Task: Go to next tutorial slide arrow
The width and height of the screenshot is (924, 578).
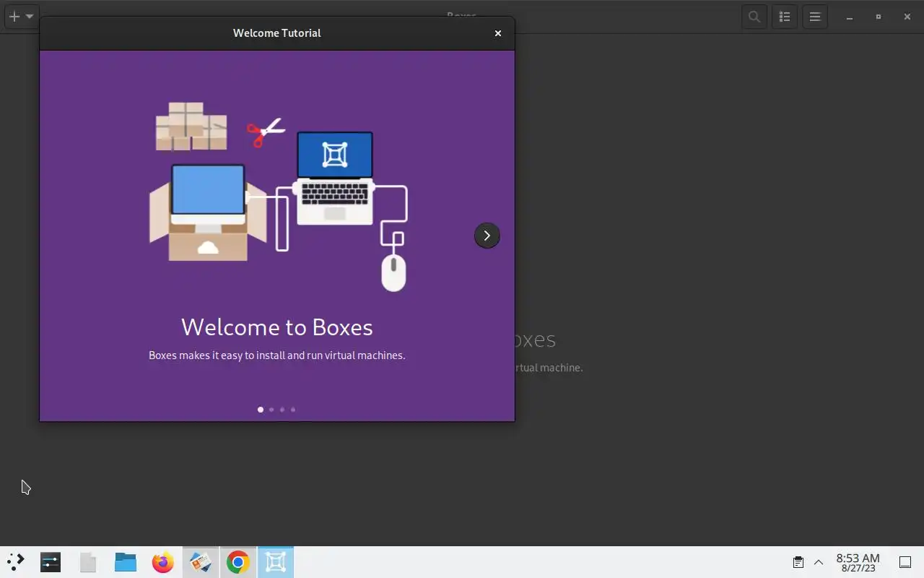Action: pos(487,236)
